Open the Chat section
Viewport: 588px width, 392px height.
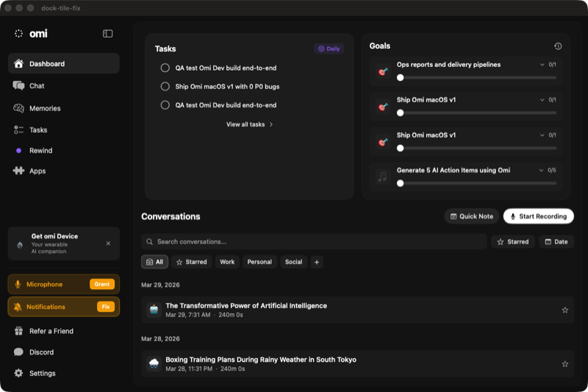pos(64,86)
